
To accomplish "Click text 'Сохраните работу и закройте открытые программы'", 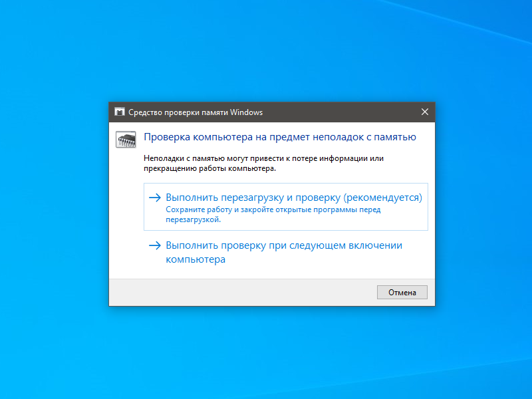I will point(261,209).
